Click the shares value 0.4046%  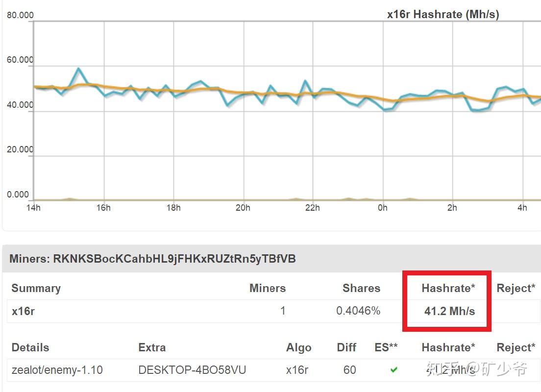point(358,311)
